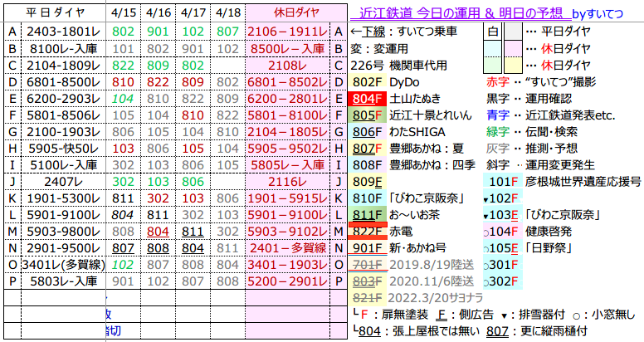Select the 斜字 運用変更発生 legend entry
Viewport: 644px width, 342px height.
(540, 165)
